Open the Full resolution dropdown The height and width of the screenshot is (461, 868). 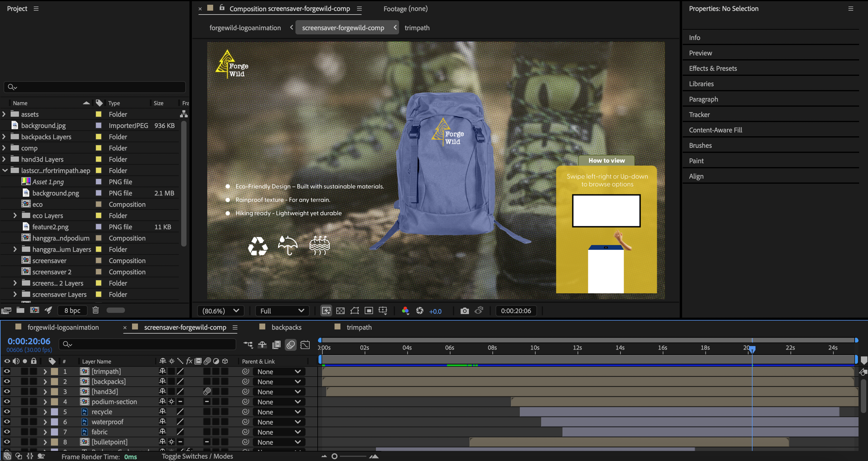pyautogui.click(x=282, y=311)
